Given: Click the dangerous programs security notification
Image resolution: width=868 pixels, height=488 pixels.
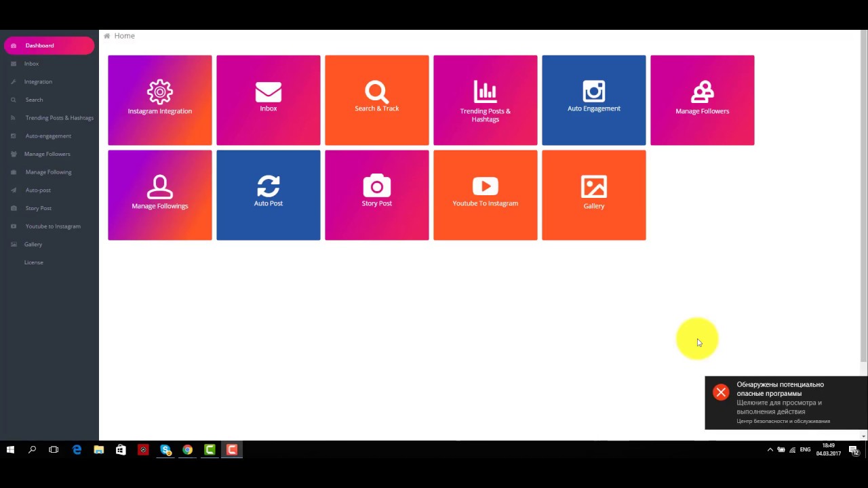Looking at the screenshot, I should pos(786,403).
